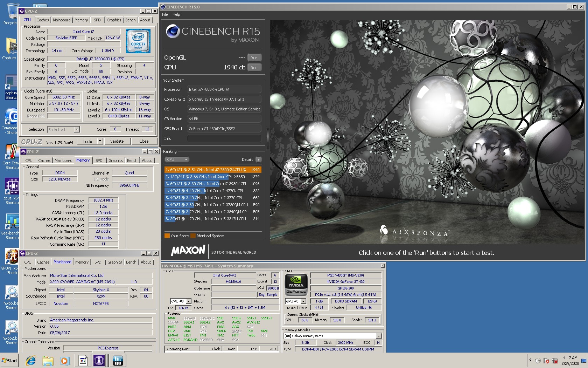Open About tab in Memory CPU-Z window
The image size is (588, 368).
pyautogui.click(x=147, y=161)
